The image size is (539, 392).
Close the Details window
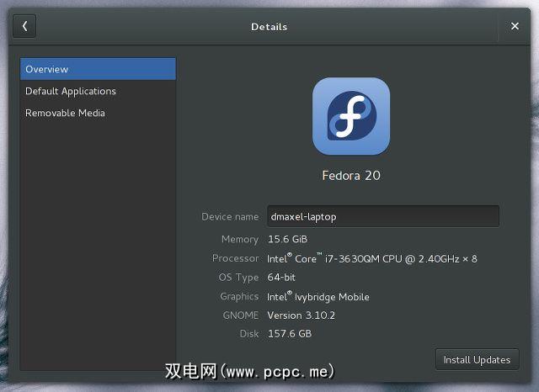point(515,26)
